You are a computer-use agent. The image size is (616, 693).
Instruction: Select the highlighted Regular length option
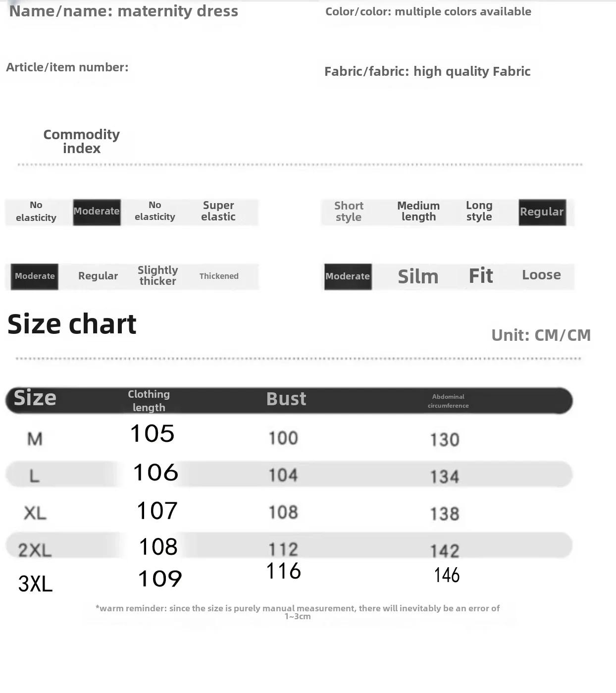(542, 213)
